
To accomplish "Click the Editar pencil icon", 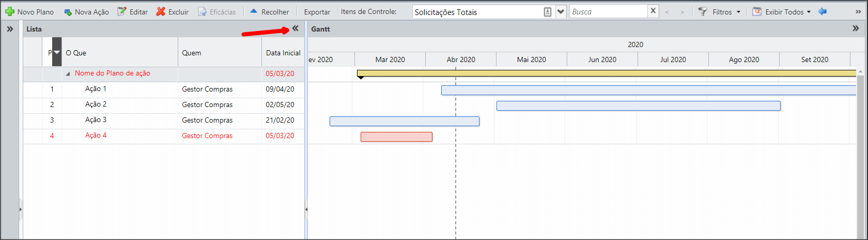I will [122, 11].
